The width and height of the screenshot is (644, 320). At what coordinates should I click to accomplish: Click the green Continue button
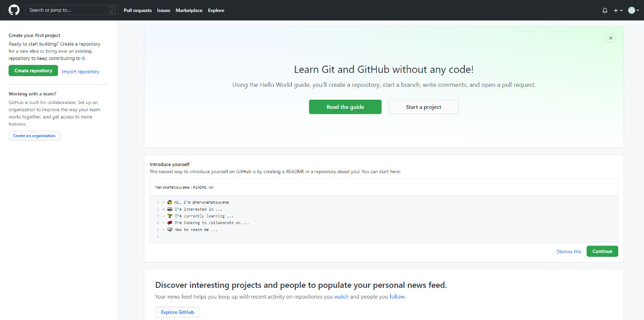coord(602,251)
